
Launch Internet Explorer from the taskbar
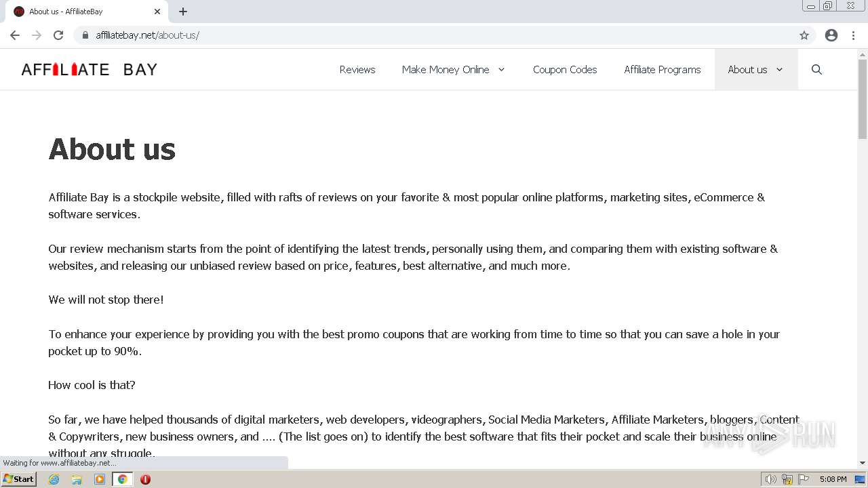coord(54,479)
